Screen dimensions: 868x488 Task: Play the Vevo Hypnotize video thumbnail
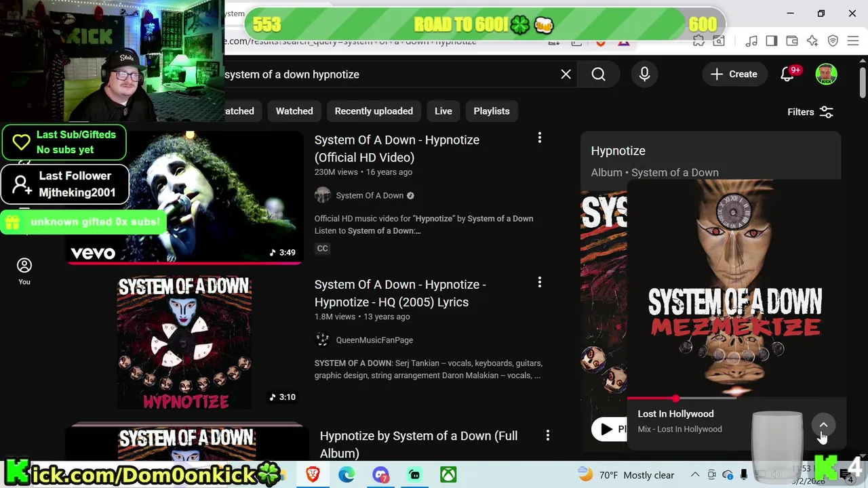click(184, 197)
